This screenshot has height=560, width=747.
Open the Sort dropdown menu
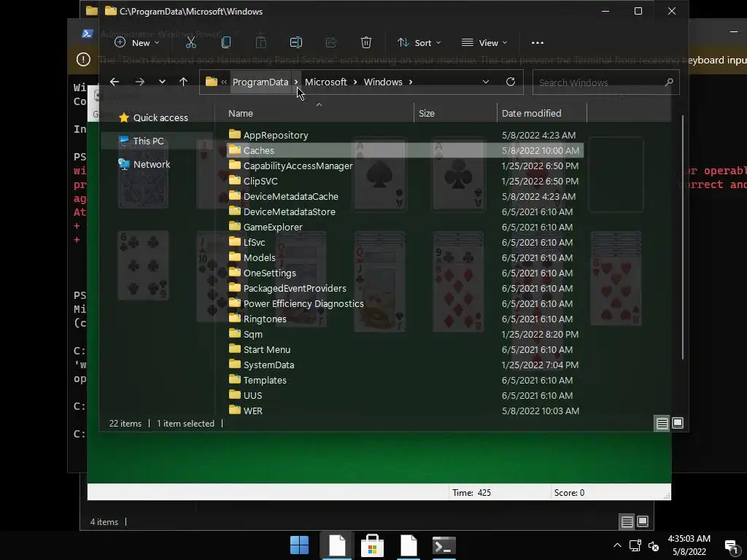(x=419, y=43)
